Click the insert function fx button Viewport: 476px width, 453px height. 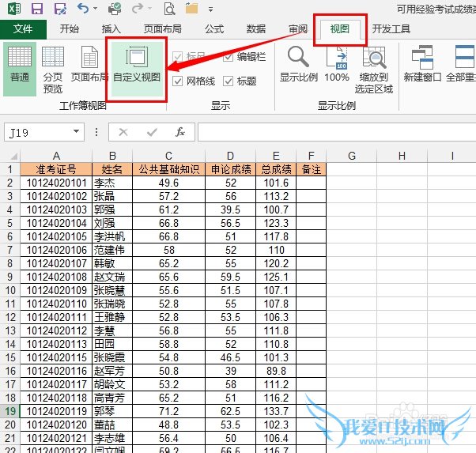point(180,132)
